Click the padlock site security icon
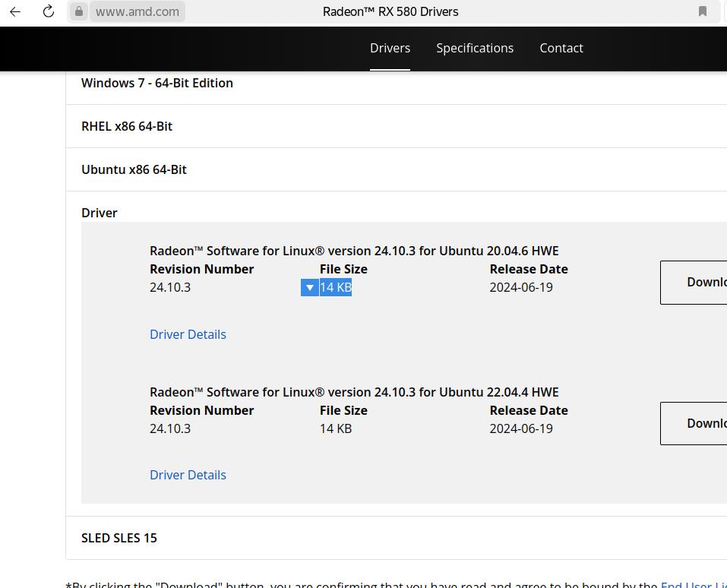Screen dimensions: 727x588 79,11
